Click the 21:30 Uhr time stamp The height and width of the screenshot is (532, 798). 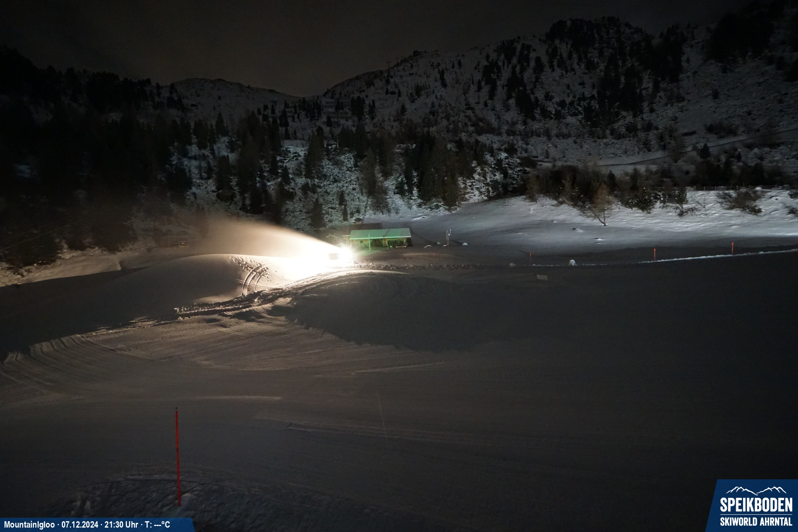tap(121, 524)
